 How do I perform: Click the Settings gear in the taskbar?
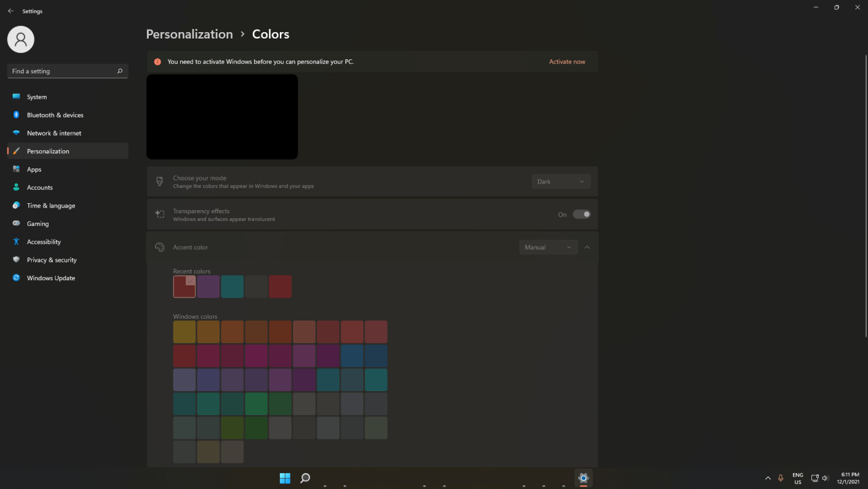tap(584, 478)
